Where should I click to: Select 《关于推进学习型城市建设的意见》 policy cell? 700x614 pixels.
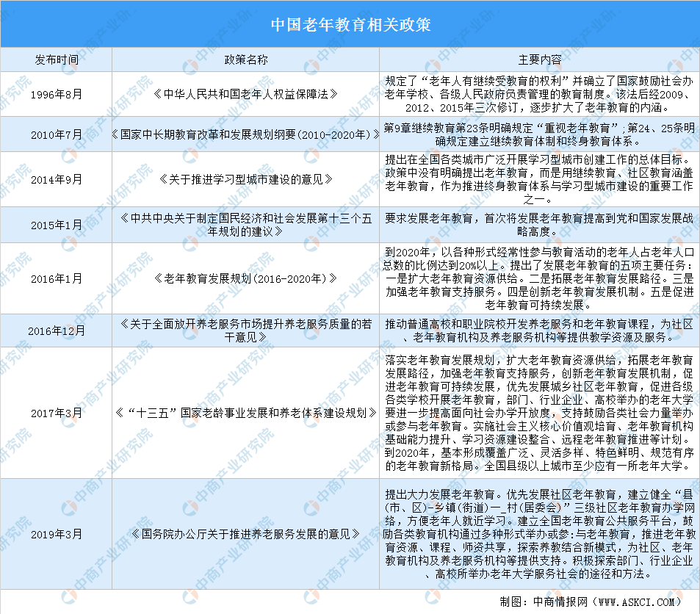tap(245, 179)
